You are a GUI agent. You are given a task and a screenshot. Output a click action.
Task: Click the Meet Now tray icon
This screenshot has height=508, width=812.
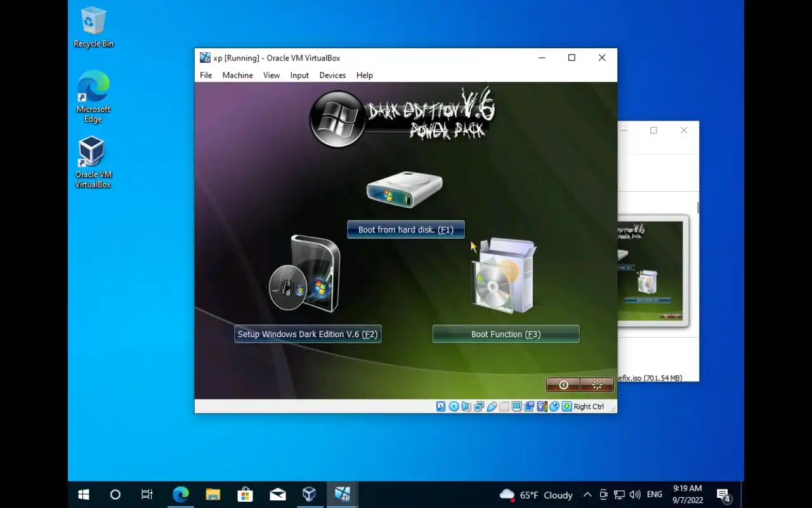click(603, 495)
